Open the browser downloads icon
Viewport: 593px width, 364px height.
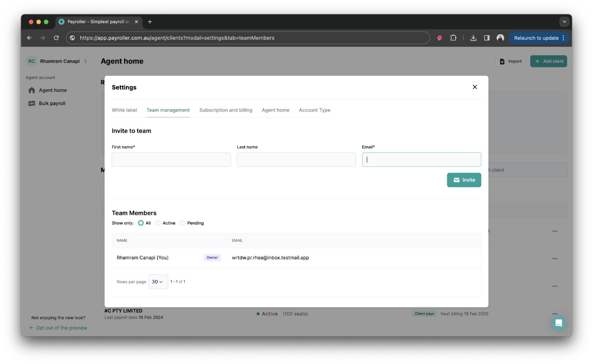coord(473,38)
